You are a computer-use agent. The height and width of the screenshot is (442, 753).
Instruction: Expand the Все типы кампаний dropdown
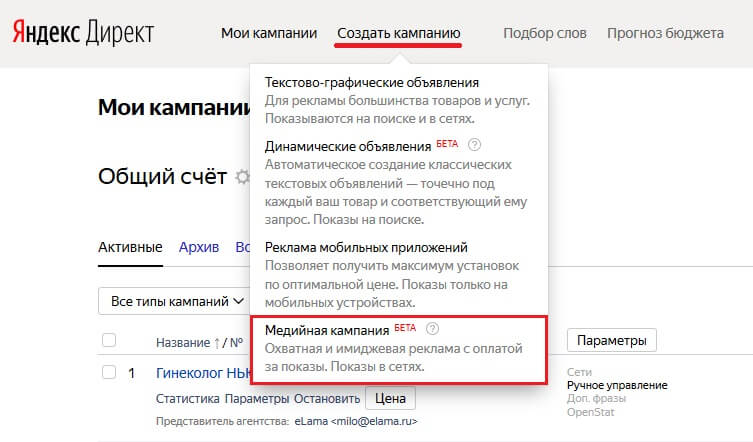175,301
